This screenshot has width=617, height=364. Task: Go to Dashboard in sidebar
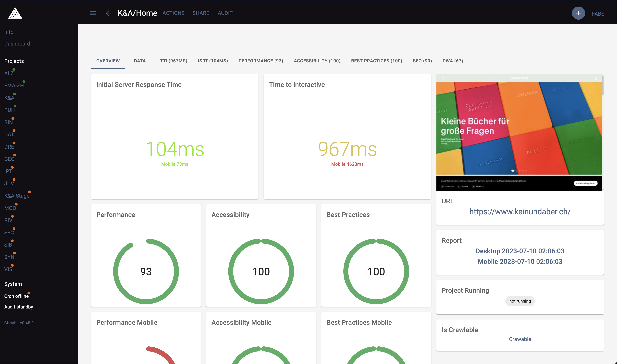(17, 44)
